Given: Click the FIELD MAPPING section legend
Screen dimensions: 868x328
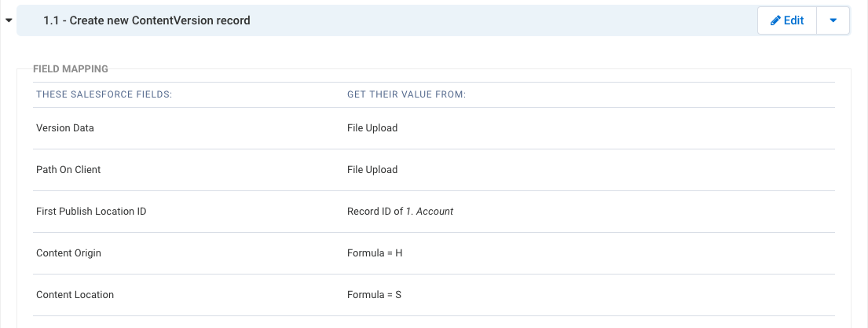Looking at the screenshot, I should click(x=70, y=68).
